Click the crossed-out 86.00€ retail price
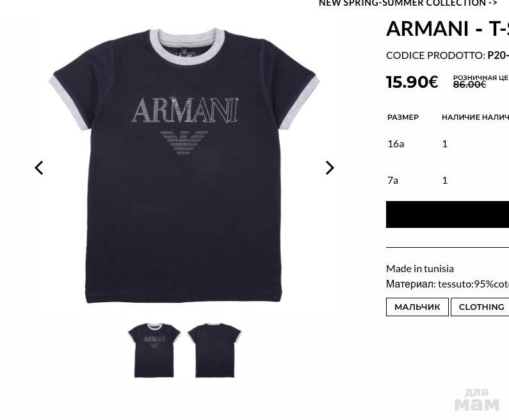Viewport: 509px width, 420px height. [x=469, y=85]
